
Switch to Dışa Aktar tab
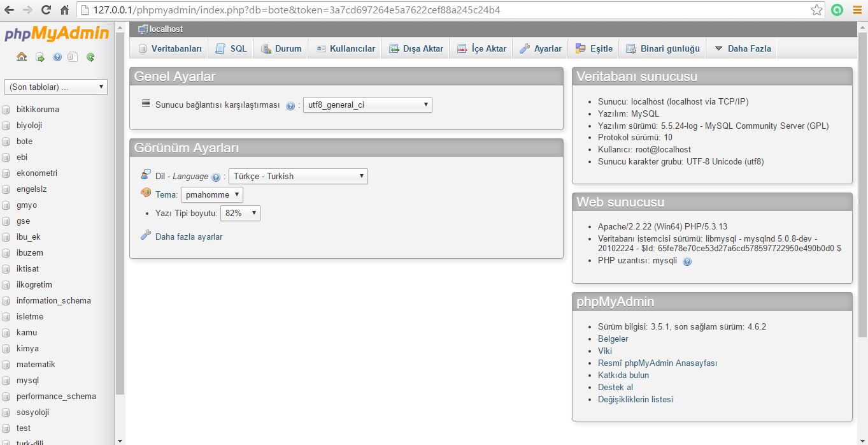(416, 48)
